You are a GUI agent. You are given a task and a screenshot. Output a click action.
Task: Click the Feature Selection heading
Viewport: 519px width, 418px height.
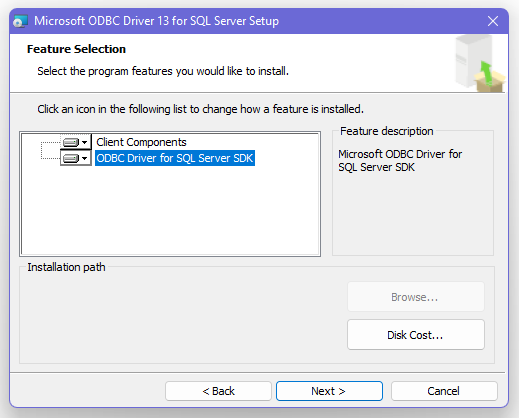[76, 49]
